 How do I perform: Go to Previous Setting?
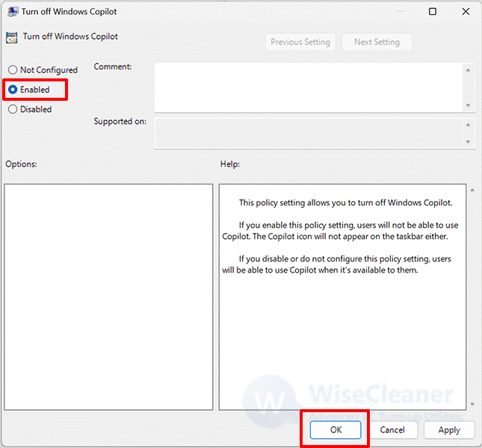300,42
